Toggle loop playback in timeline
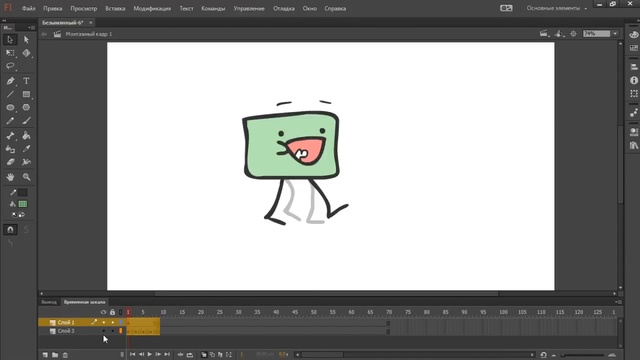 click(190, 355)
